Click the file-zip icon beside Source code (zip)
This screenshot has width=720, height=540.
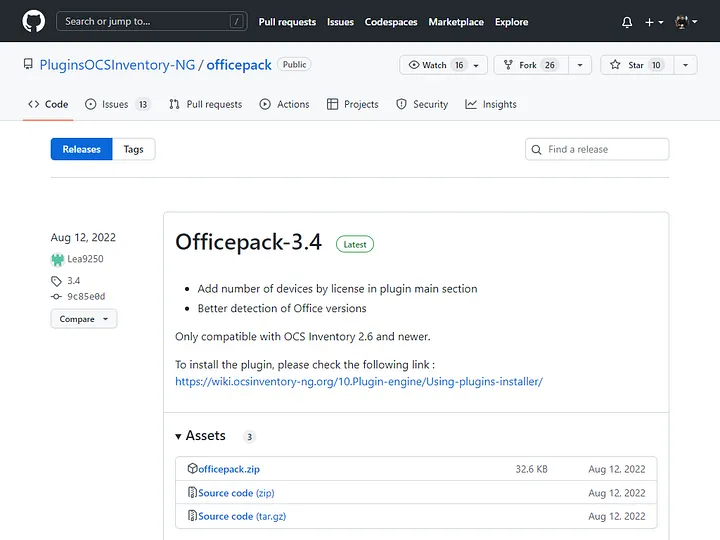pyautogui.click(x=192, y=492)
